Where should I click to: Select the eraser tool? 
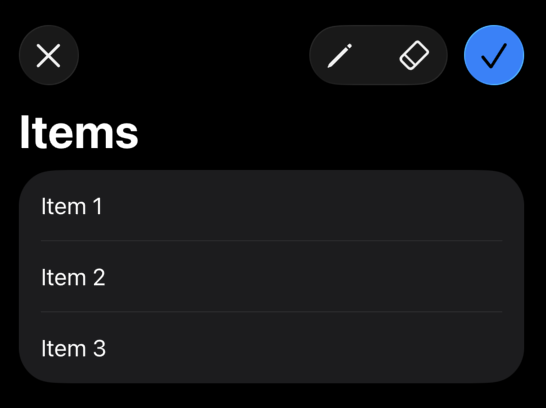414,55
